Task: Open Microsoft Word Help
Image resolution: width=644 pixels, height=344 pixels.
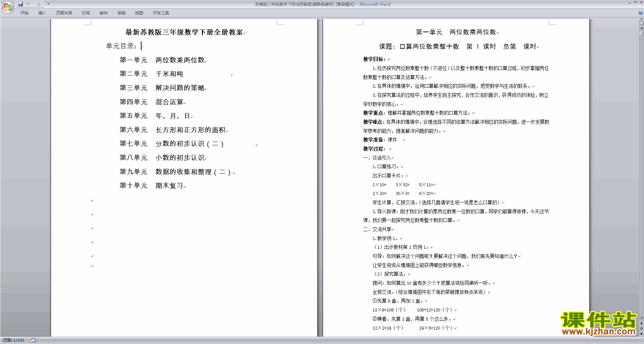Action: (x=641, y=13)
